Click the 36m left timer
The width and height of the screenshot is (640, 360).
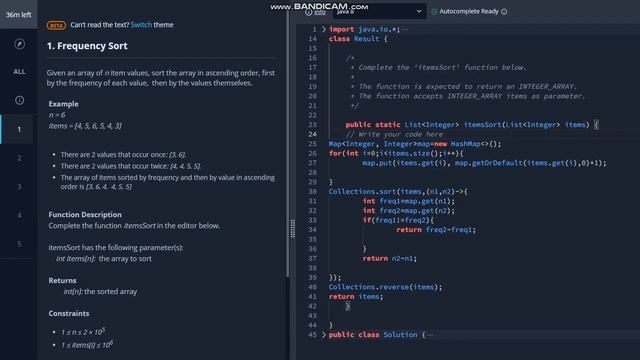[18, 15]
